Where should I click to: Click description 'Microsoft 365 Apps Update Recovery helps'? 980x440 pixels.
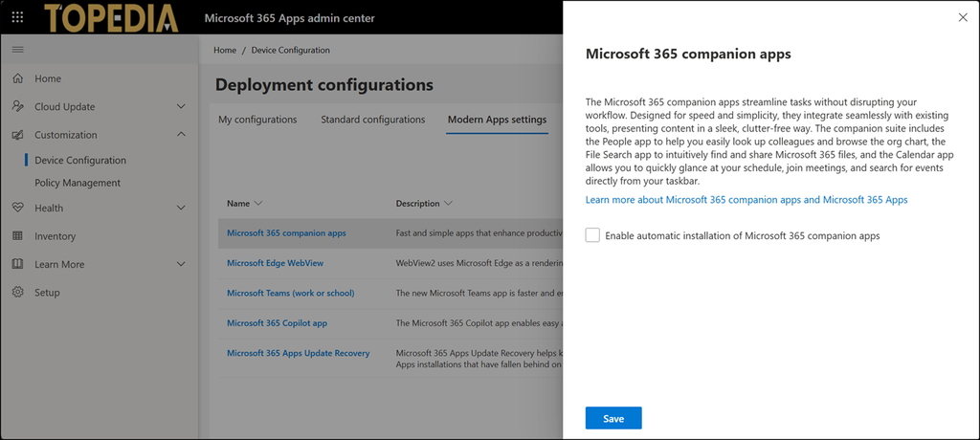point(479,358)
